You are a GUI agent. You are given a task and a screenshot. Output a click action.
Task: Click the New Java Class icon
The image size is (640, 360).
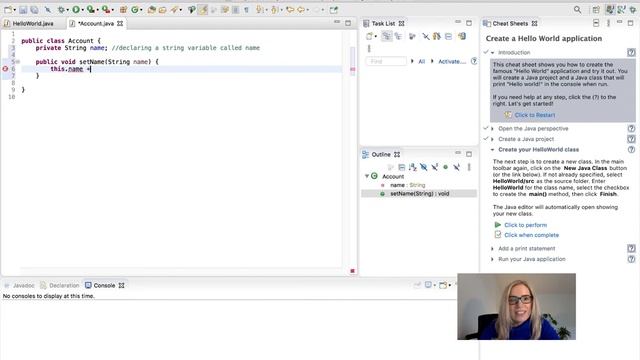pyautogui.click(x=134, y=9)
